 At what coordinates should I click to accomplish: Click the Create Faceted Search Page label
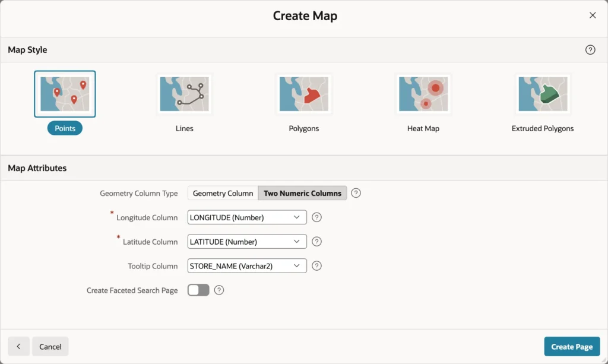tap(132, 290)
